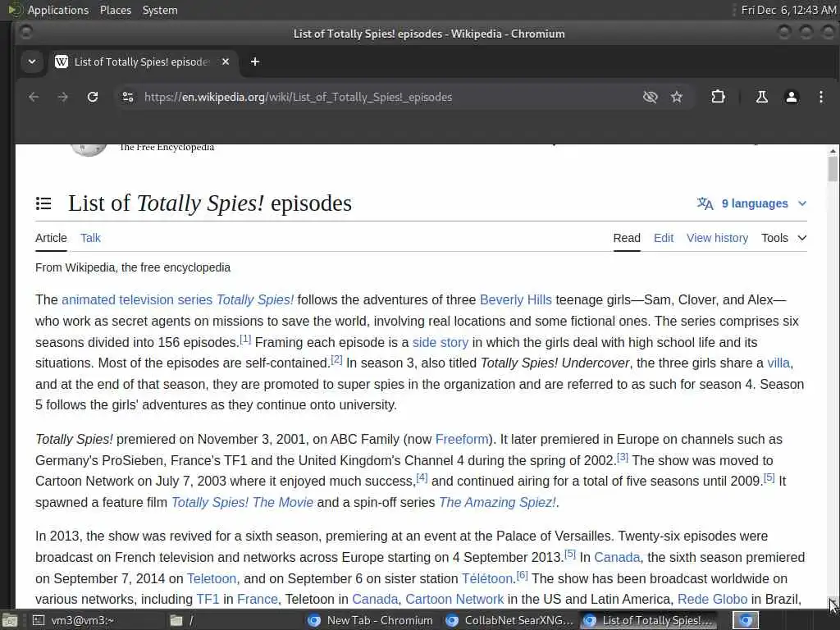The height and width of the screenshot is (630, 840).
Task: Follow the animated television series link
Action: (137, 299)
